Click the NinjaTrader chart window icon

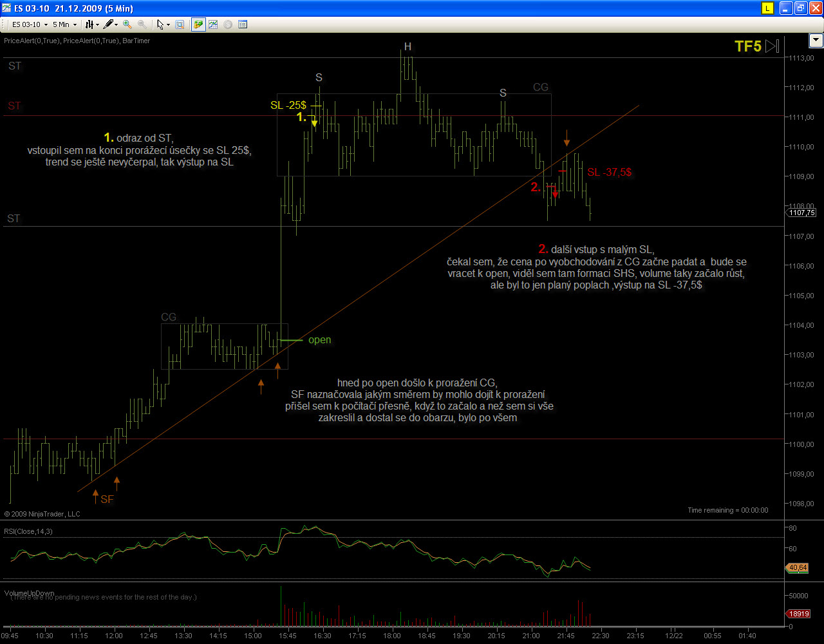pos(6,8)
